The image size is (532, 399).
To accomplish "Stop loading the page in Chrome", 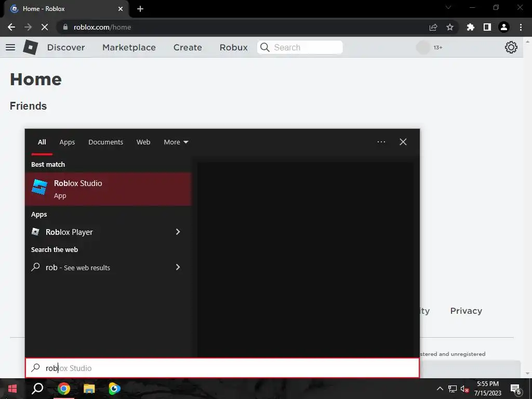I will click(x=45, y=27).
